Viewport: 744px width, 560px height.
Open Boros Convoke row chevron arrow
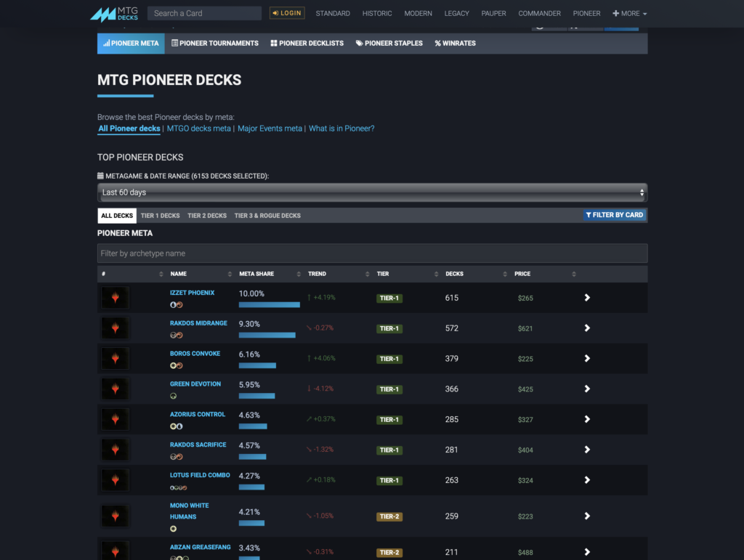coord(587,359)
